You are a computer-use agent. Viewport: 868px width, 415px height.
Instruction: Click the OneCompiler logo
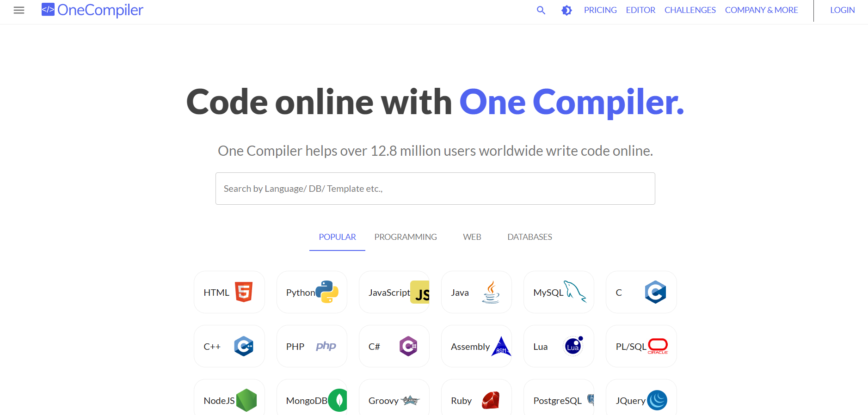coord(92,10)
